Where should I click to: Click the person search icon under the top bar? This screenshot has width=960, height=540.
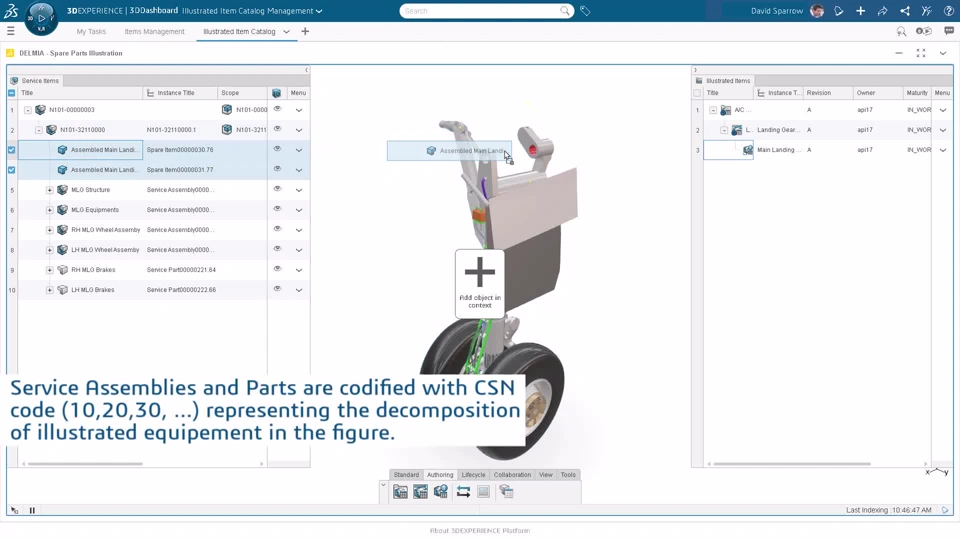click(901, 31)
